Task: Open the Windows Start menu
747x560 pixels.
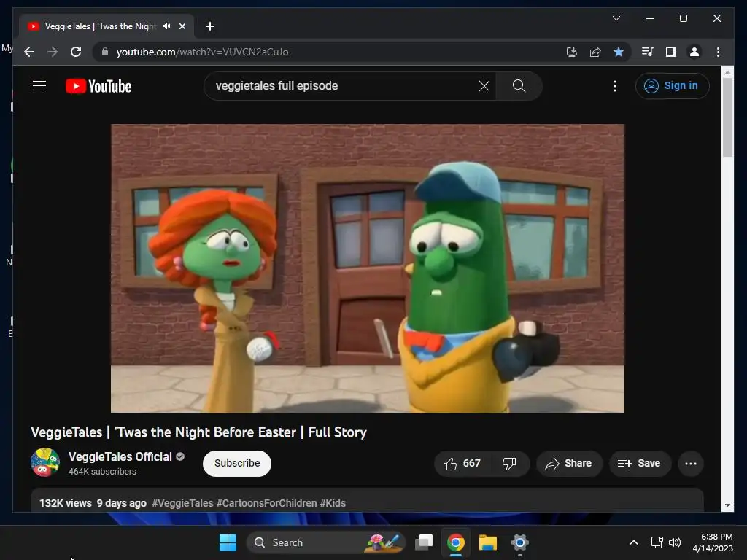Action: point(228,542)
